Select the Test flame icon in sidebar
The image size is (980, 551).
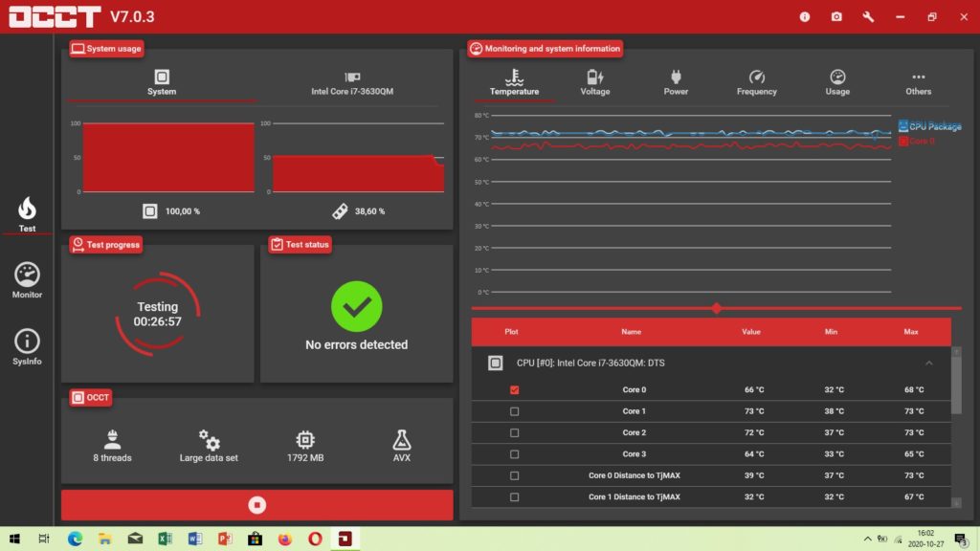(27, 213)
